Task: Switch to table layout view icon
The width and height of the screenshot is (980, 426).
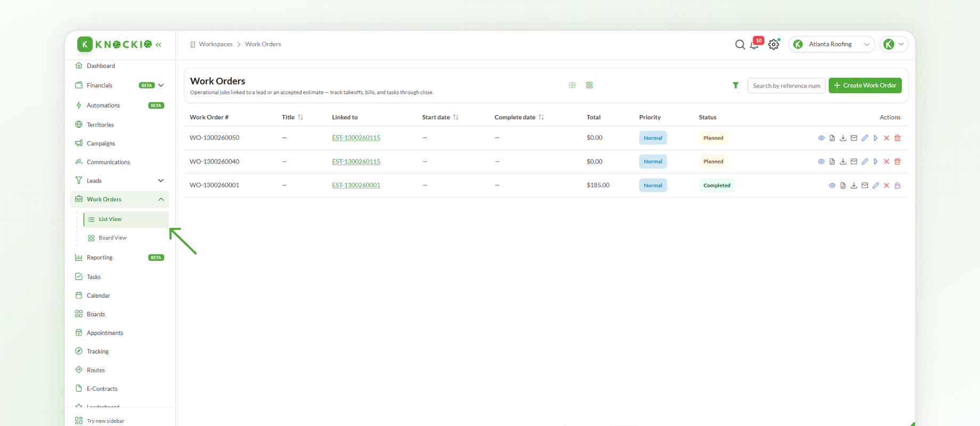Action: 572,85
